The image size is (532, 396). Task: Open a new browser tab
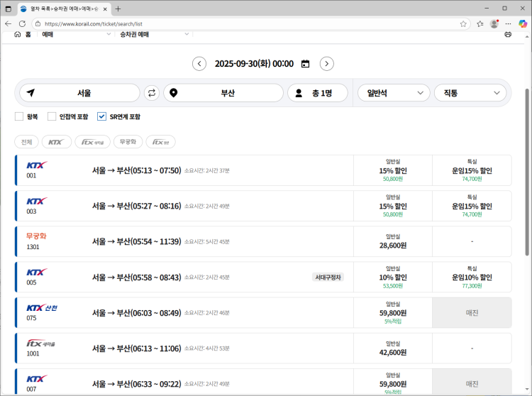pos(118,9)
